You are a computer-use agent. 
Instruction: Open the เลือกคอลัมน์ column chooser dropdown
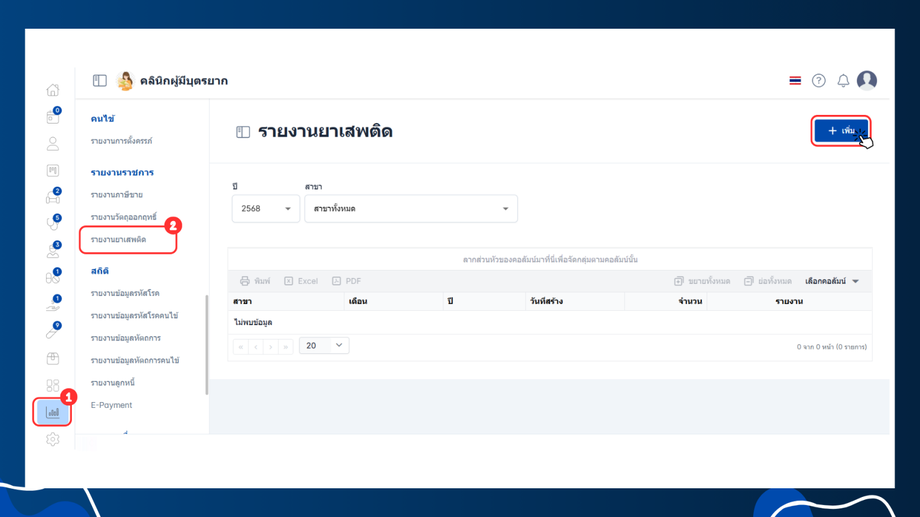[831, 281]
